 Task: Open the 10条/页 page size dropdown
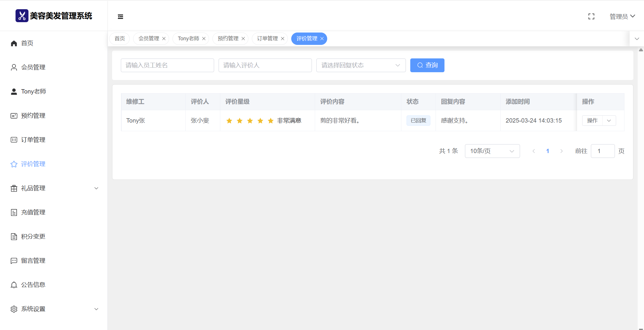[x=492, y=151]
